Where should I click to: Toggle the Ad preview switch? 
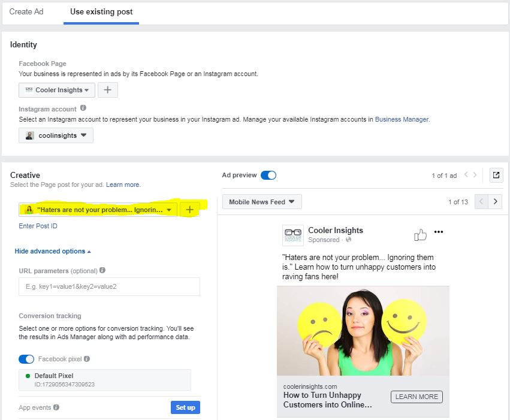(x=268, y=175)
